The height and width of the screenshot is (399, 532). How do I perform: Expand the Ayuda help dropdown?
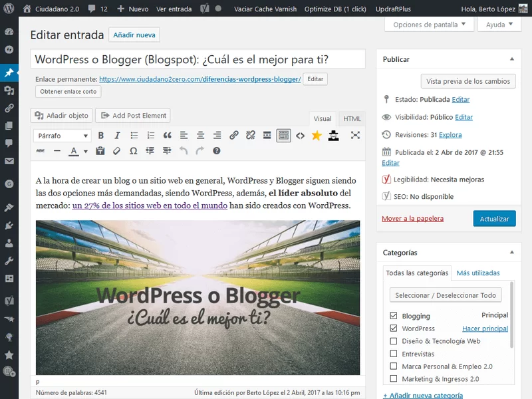[499, 25]
